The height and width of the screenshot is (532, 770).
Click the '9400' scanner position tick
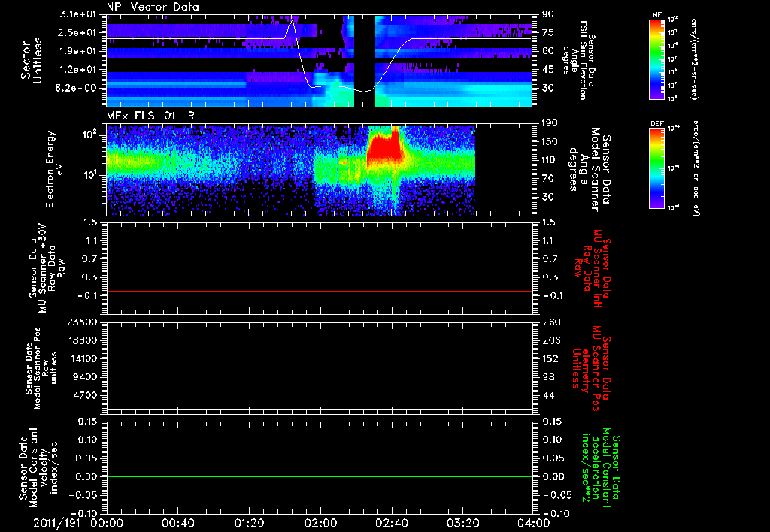pos(86,377)
